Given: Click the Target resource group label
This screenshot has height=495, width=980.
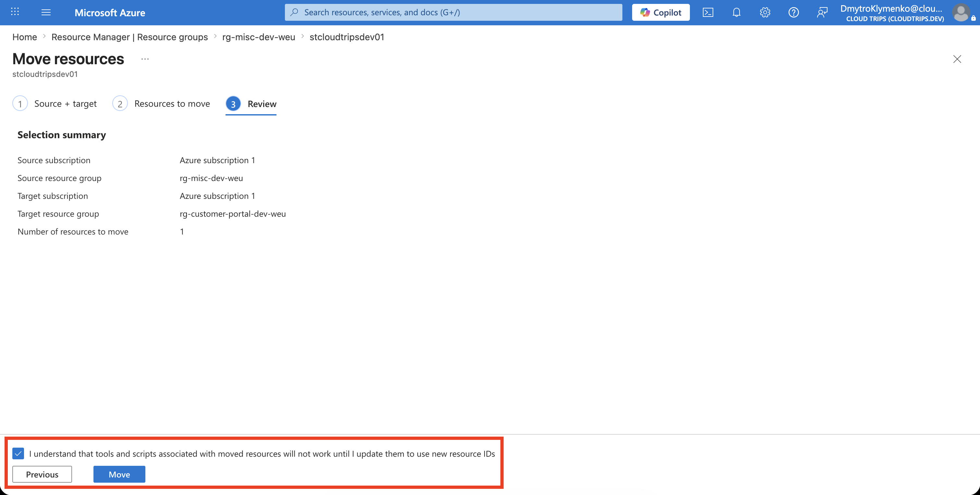Looking at the screenshot, I should click(x=58, y=214).
